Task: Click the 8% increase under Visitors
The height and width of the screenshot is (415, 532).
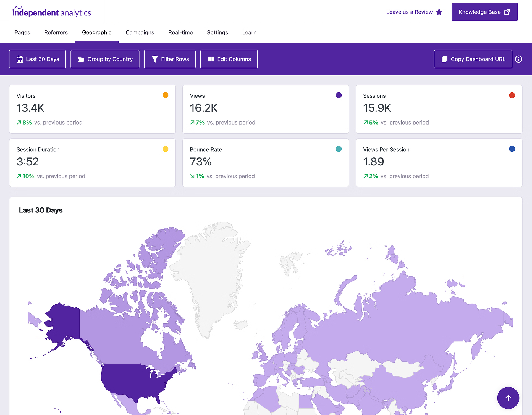Action: pos(24,122)
